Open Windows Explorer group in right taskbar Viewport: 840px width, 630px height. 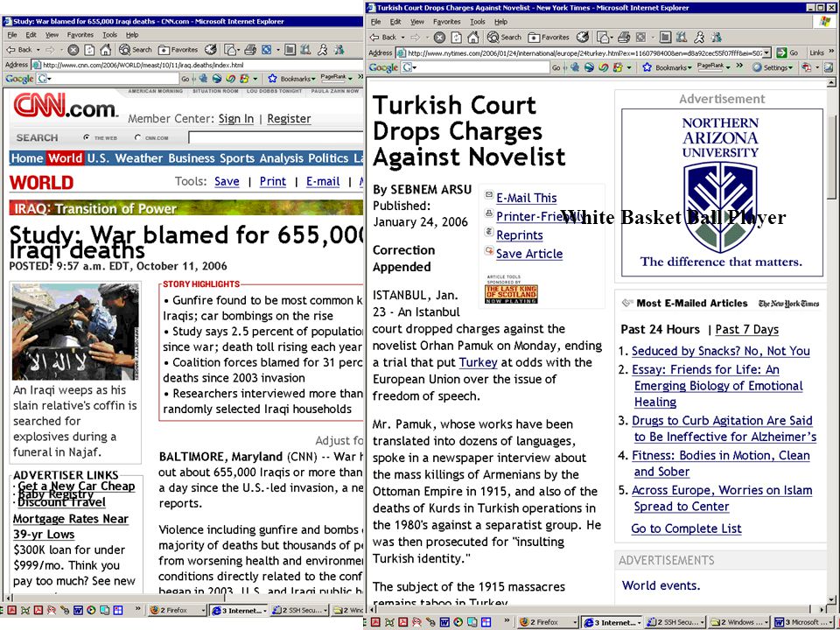(x=738, y=622)
